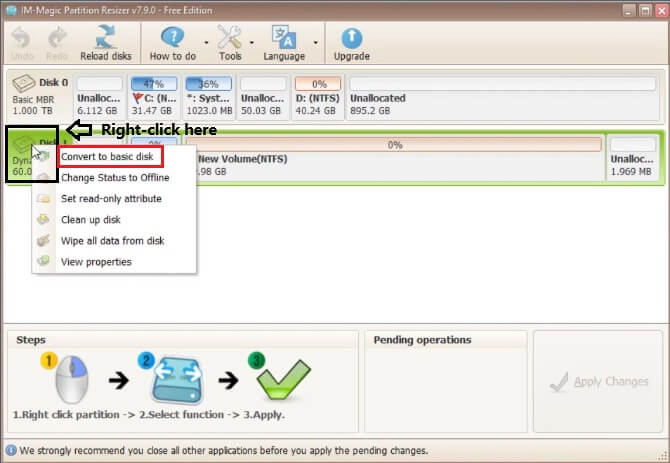
Task: Click the resize disk step 2 icon
Action: 177,380
